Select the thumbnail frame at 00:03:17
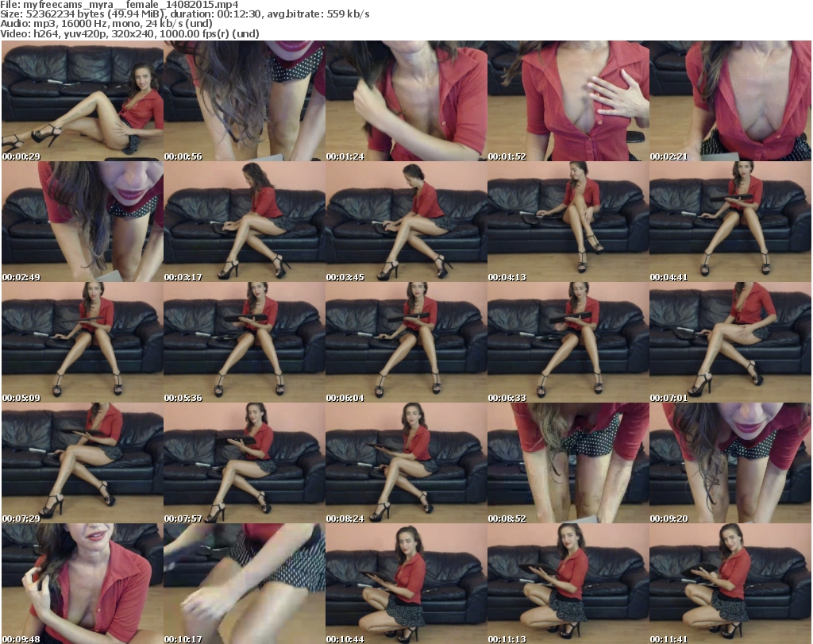This screenshot has width=813, height=644. (245, 222)
